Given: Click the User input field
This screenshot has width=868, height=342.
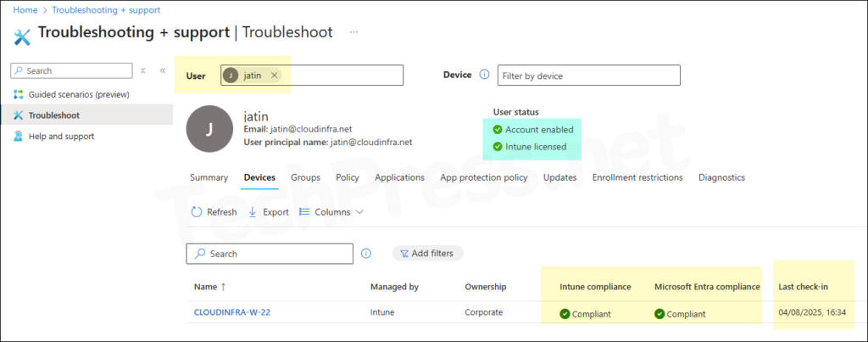Looking at the screenshot, I should click(x=312, y=76).
